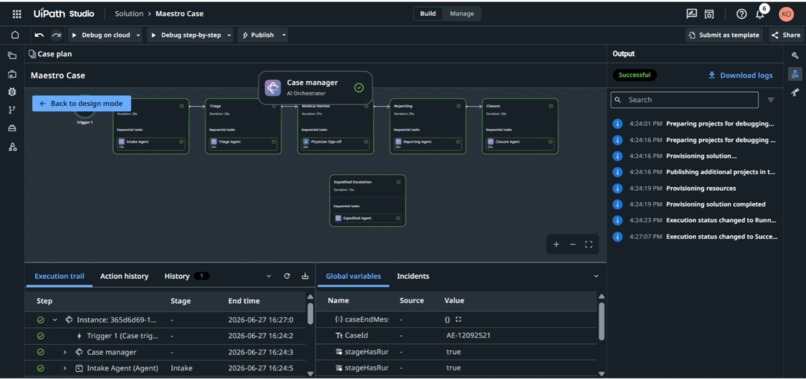Click the 'Provisioning resources' log entry
This screenshot has height=379, width=806.
tap(695, 188)
